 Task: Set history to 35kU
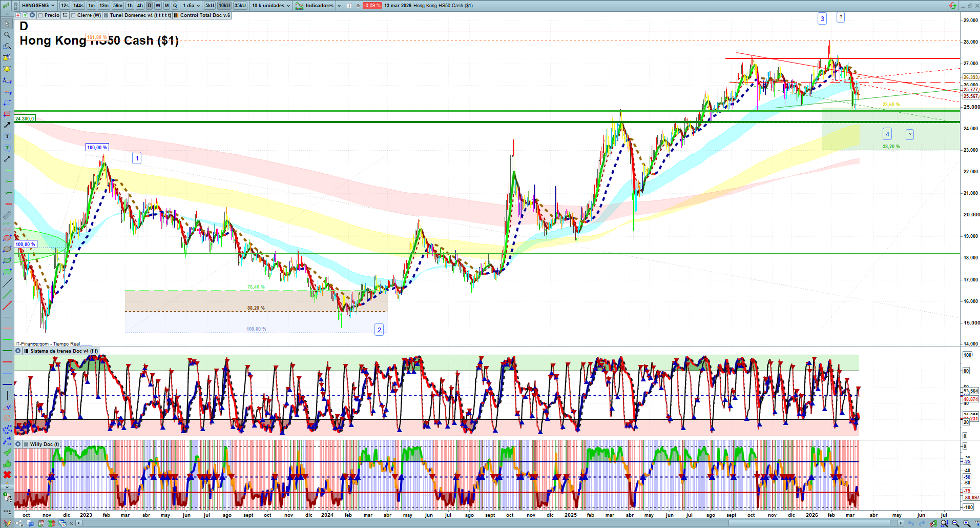[240, 6]
